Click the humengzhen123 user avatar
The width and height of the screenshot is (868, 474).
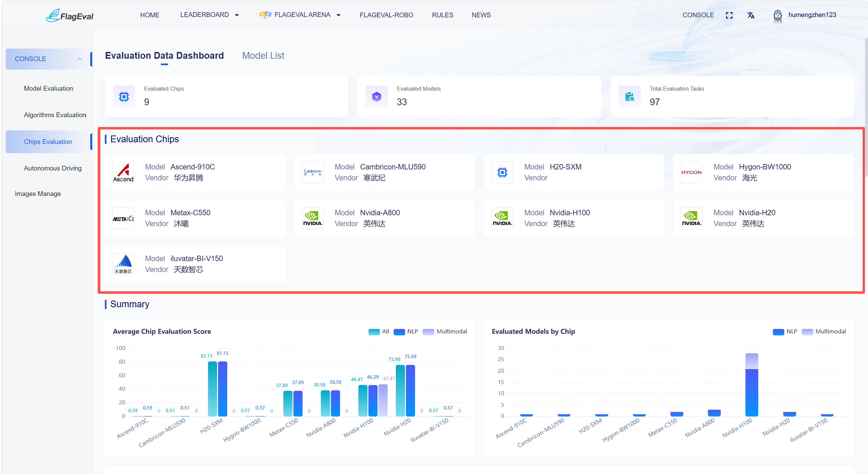click(777, 16)
